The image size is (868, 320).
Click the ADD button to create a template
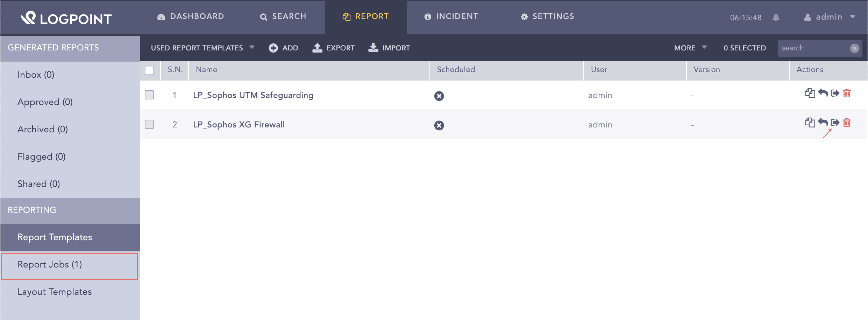pos(284,48)
